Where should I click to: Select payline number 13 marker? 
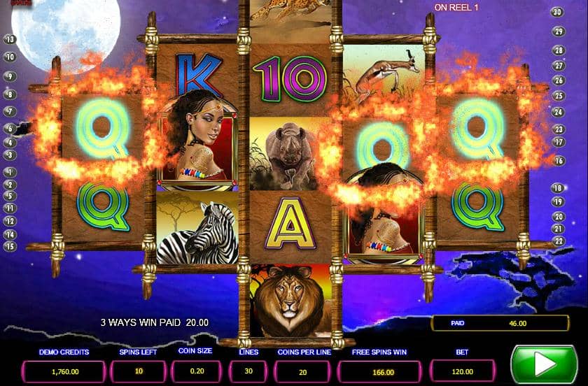(x=9, y=39)
